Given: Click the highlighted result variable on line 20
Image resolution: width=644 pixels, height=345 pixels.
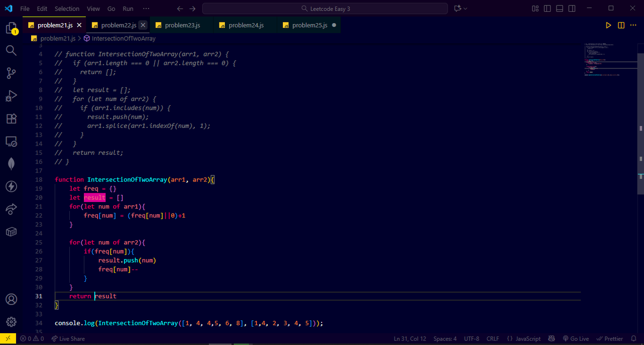Looking at the screenshot, I should [94, 198].
